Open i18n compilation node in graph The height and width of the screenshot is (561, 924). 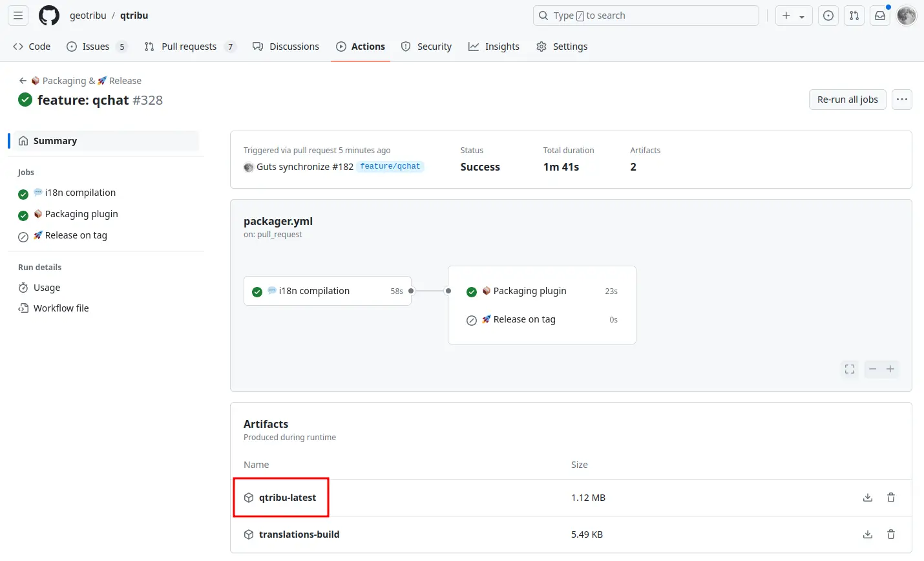pos(328,291)
